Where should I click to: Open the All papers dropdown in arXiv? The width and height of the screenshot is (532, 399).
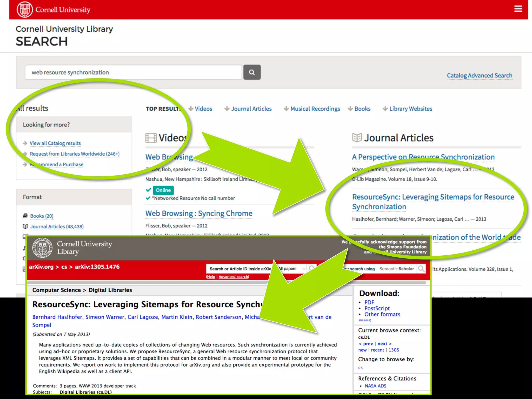(292, 269)
